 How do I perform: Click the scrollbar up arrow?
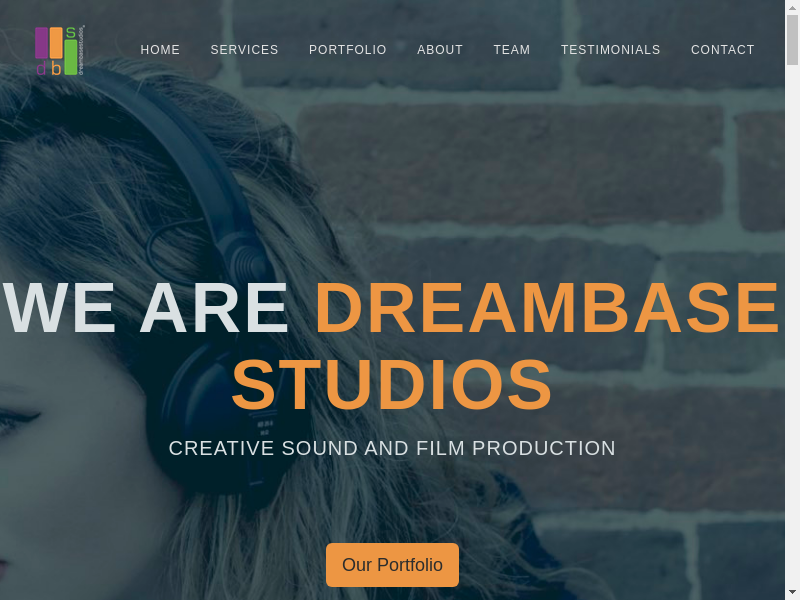point(792,7)
